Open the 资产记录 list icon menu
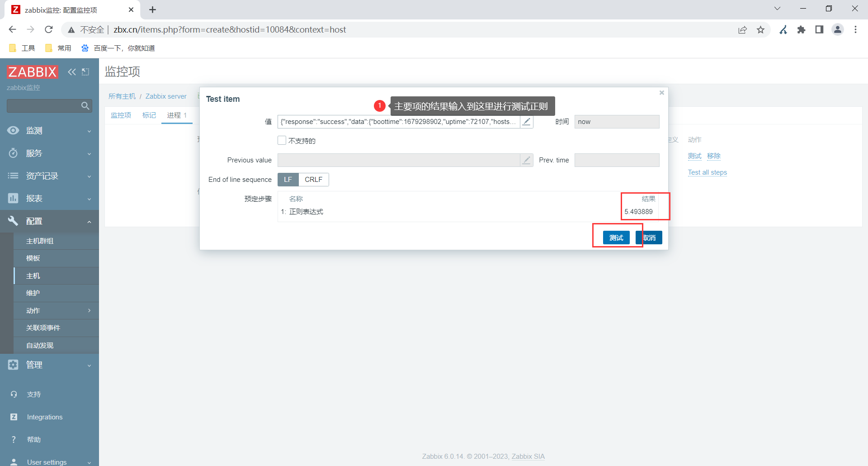This screenshot has width=868, height=466. tap(13, 176)
